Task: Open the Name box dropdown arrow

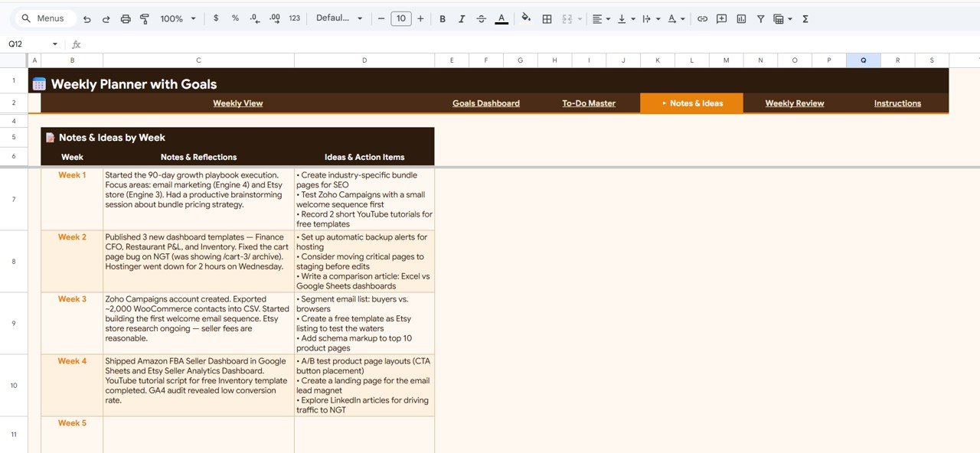Action: pyautogui.click(x=54, y=44)
